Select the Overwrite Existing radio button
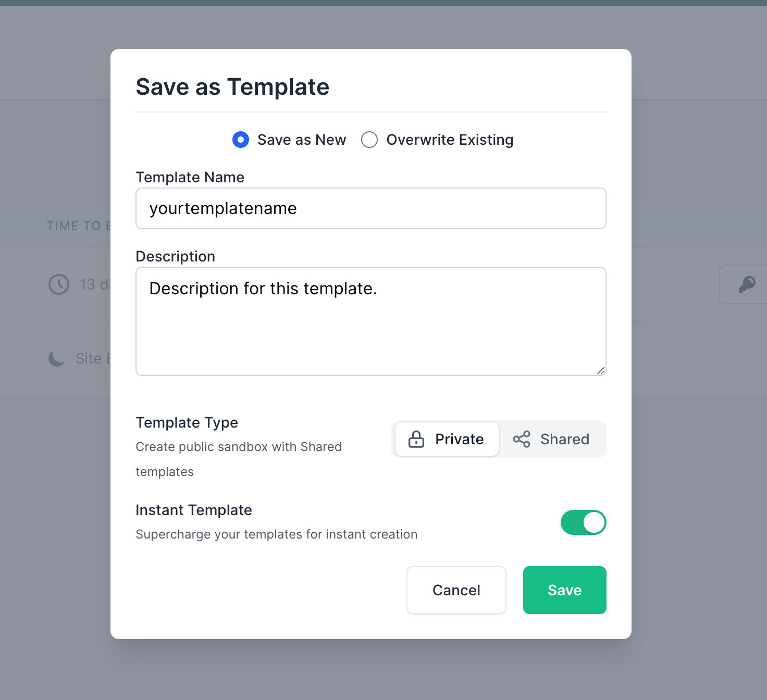 click(x=369, y=140)
